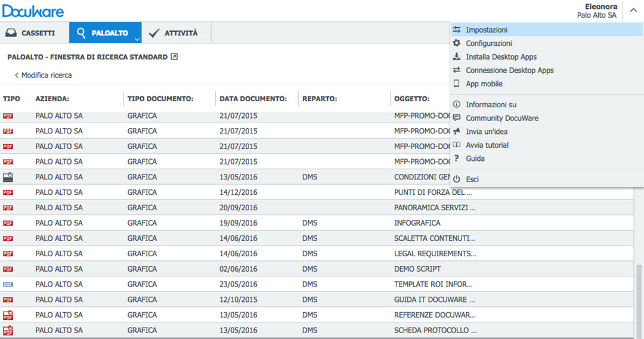Viewport: 644px width, 339px height.
Task: Select Invia un'idea menu entry
Action: (547, 131)
